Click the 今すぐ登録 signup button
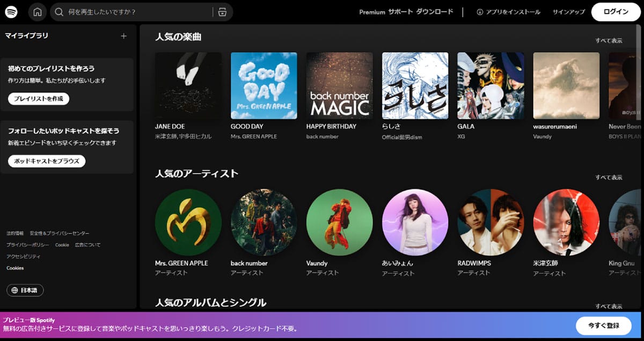This screenshot has width=644, height=341. 604,325
